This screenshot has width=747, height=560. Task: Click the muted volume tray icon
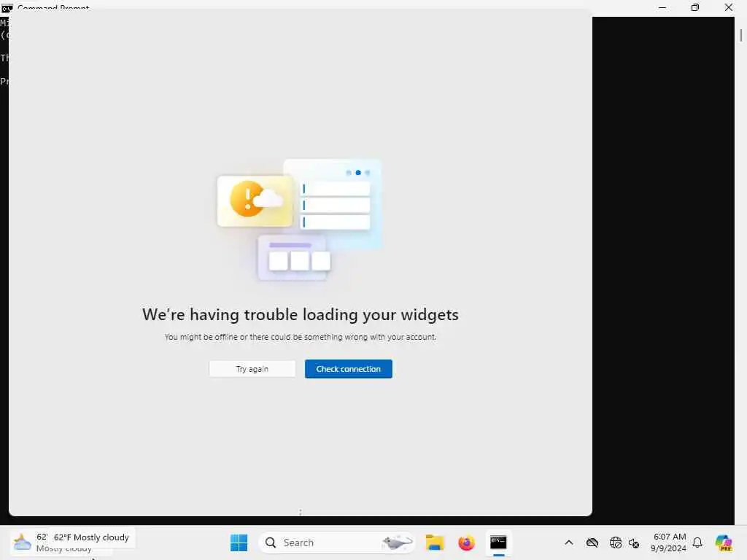click(x=634, y=542)
